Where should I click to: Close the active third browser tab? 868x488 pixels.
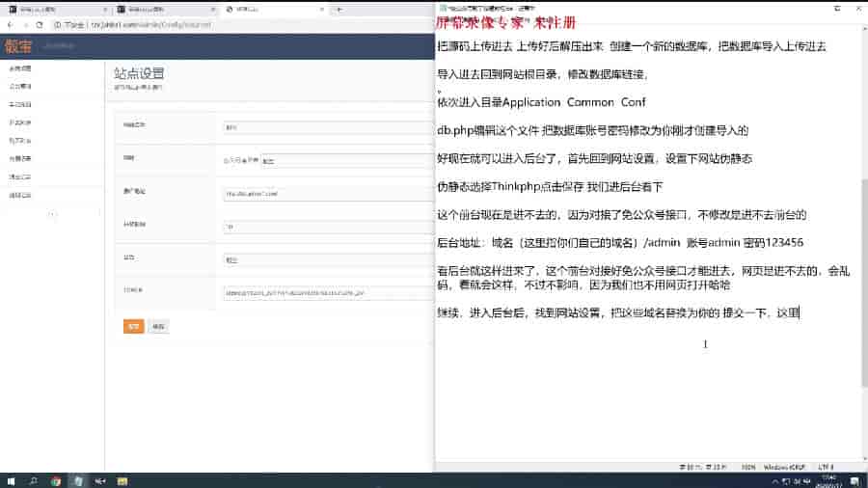(323, 8)
